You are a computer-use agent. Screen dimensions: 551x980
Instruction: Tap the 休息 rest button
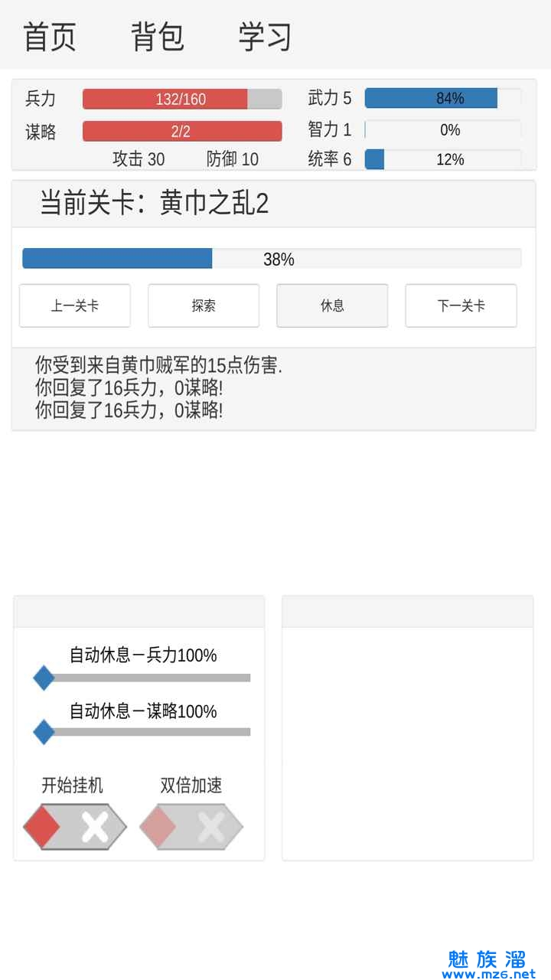(332, 305)
